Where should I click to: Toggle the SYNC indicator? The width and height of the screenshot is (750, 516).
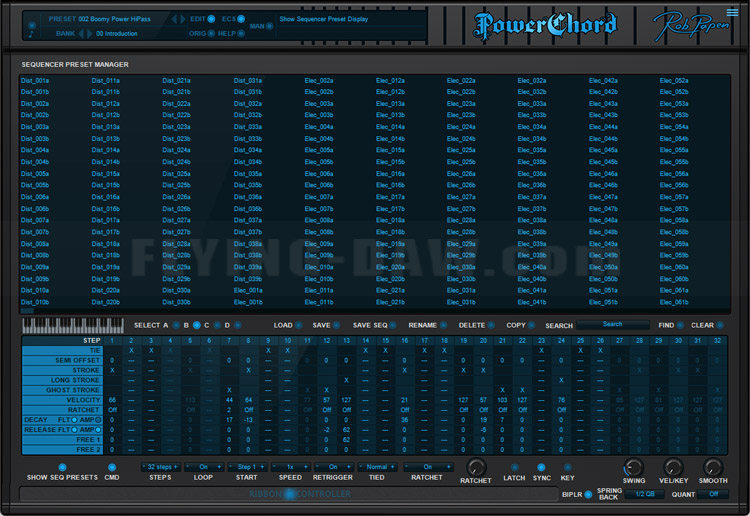541,467
